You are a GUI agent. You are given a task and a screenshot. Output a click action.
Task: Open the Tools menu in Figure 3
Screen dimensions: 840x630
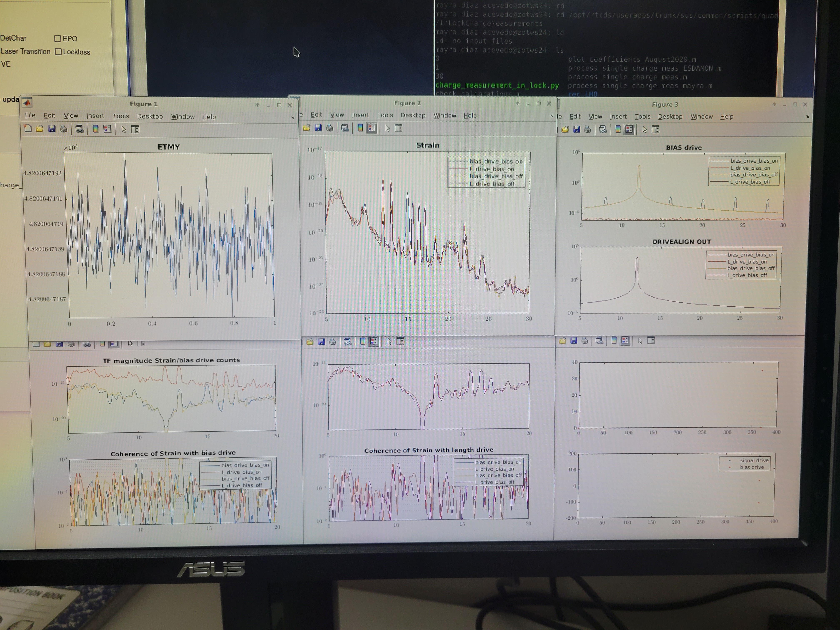642,117
